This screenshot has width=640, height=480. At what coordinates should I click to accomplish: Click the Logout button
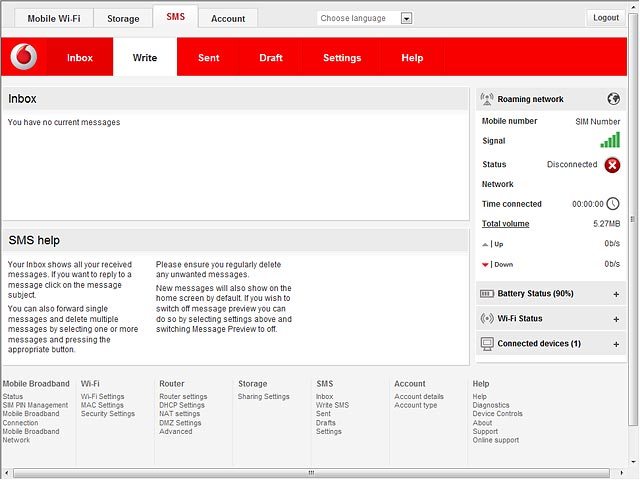(606, 18)
